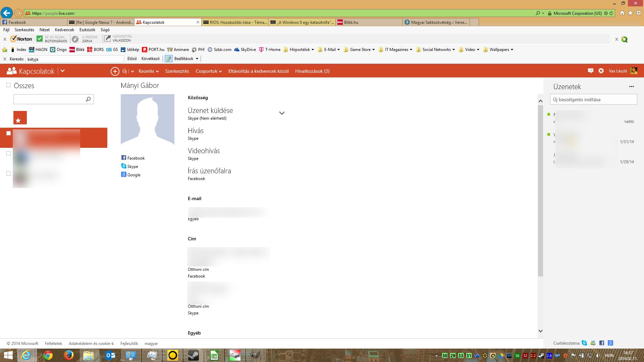The image size is (644, 362).
Task: Click the Új beszélgetés indítása field
Action: click(593, 100)
